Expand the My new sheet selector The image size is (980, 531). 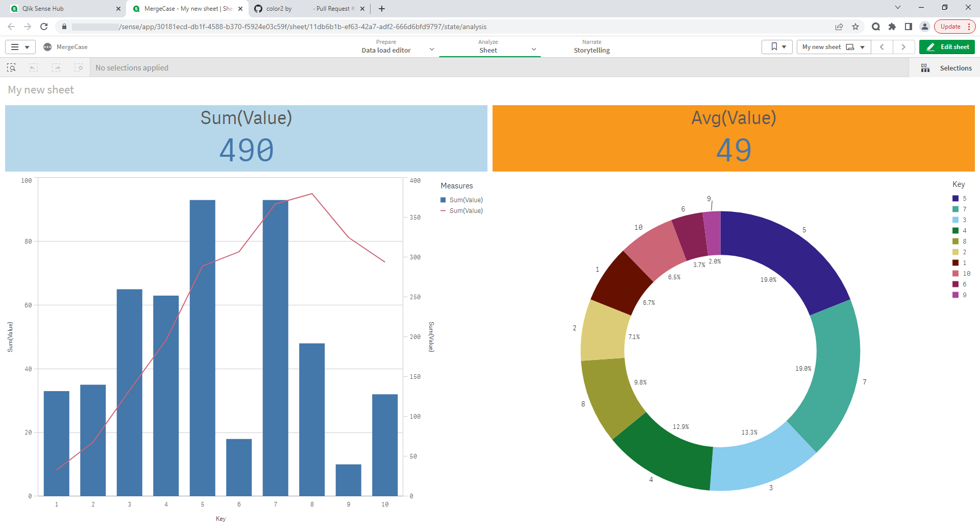click(833, 47)
